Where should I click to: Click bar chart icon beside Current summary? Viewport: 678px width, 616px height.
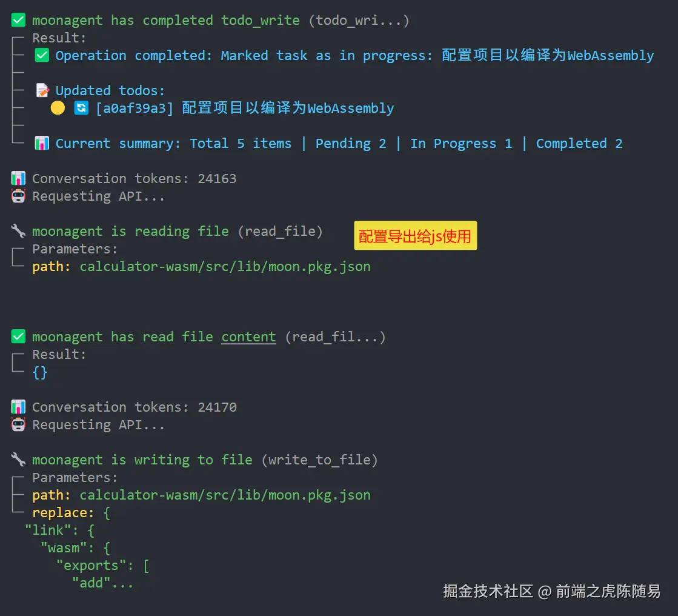[x=42, y=144]
